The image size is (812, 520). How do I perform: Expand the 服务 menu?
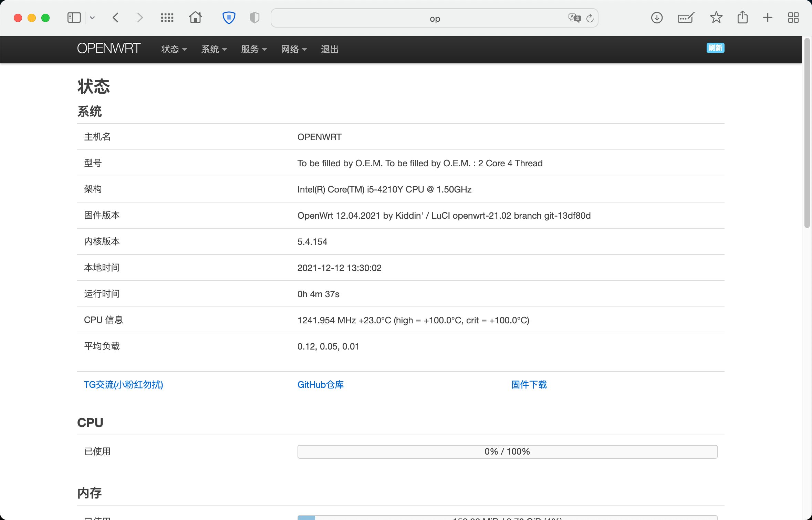click(254, 49)
